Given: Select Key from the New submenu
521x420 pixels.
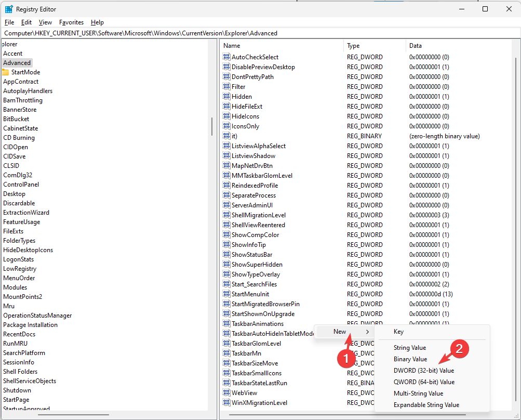Looking at the screenshot, I should (398, 332).
